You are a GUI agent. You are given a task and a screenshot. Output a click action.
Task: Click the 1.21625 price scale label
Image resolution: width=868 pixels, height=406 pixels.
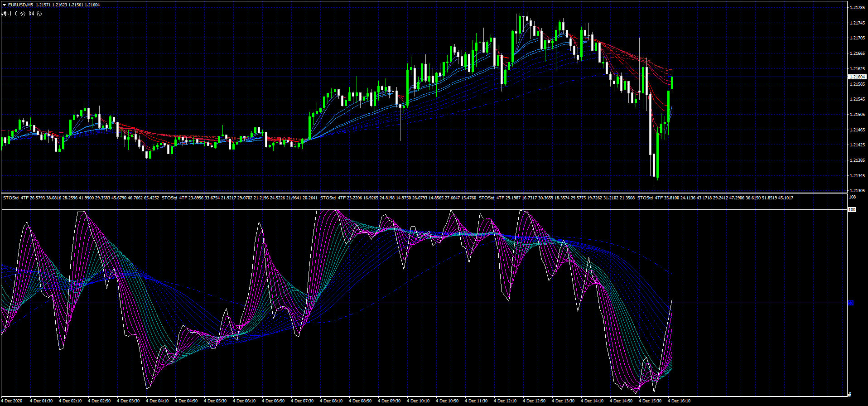(858, 69)
